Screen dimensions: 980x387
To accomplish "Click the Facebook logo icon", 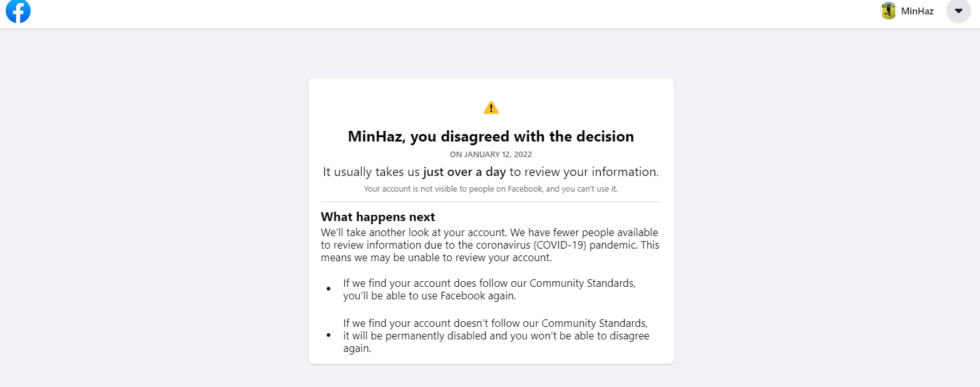I will coord(18,11).
